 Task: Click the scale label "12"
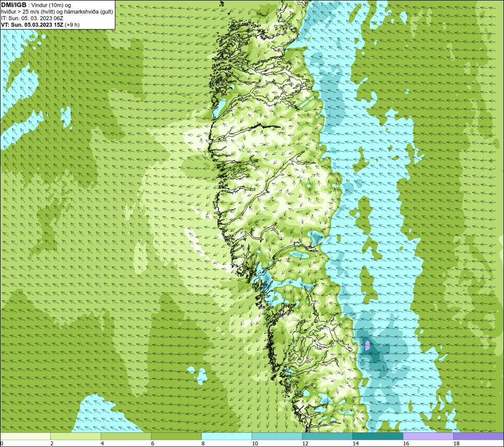[x=305, y=443]
